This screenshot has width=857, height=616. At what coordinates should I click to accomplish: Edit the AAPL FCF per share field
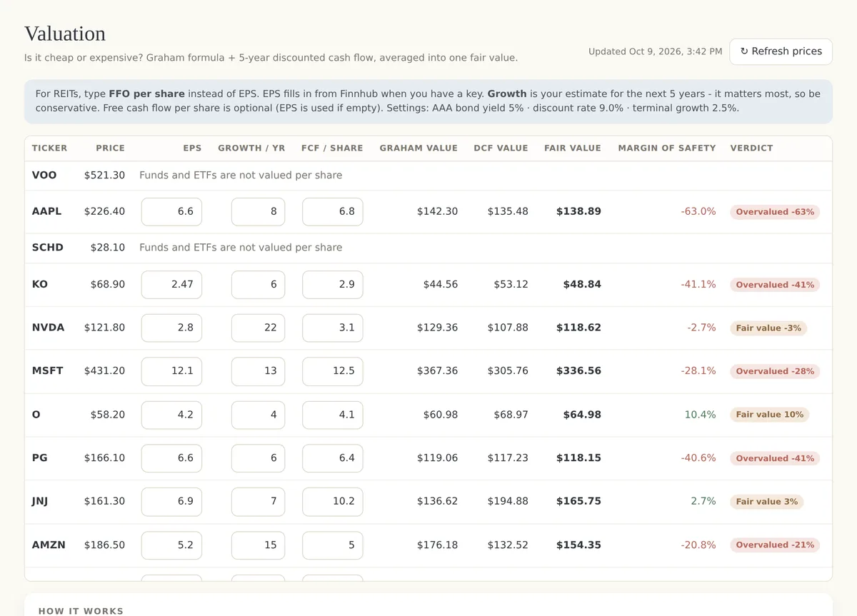[332, 212]
